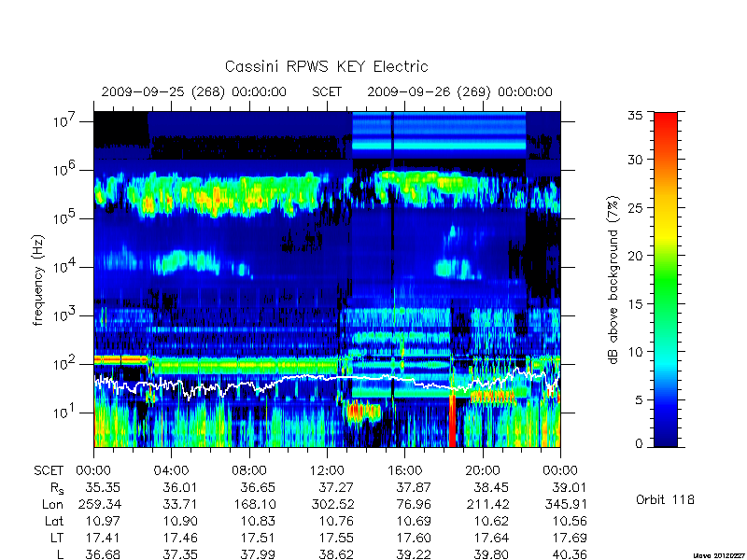Click the red band near 10^2 Hz at 01:00

pos(120,359)
